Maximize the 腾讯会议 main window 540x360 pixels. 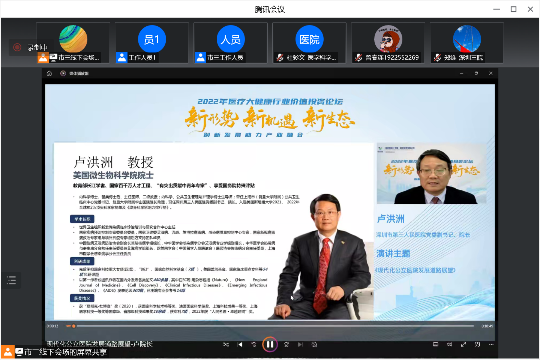click(x=513, y=9)
